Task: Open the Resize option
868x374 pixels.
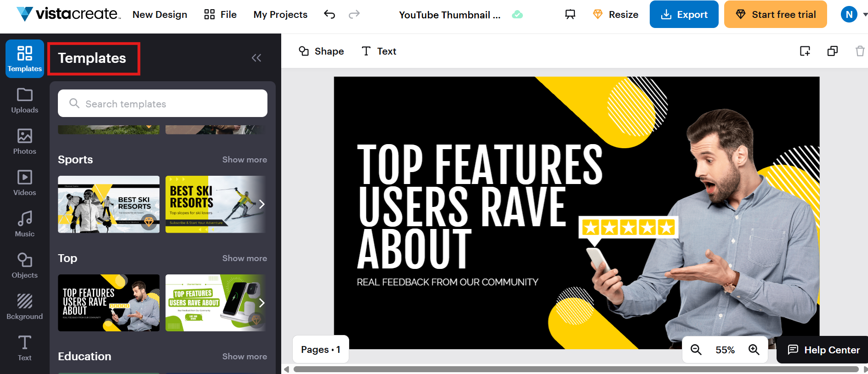Action: coord(616,15)
